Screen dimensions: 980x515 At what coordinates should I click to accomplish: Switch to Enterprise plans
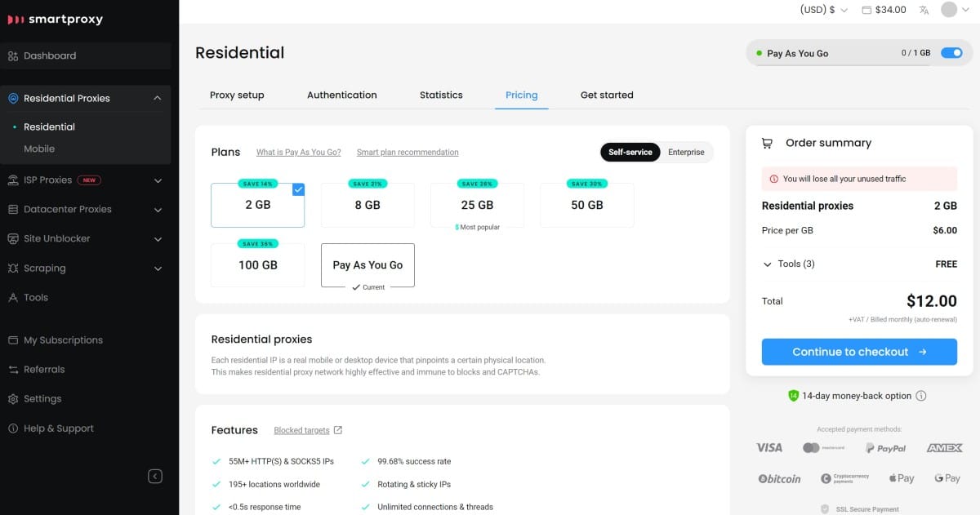coord(686,152)
